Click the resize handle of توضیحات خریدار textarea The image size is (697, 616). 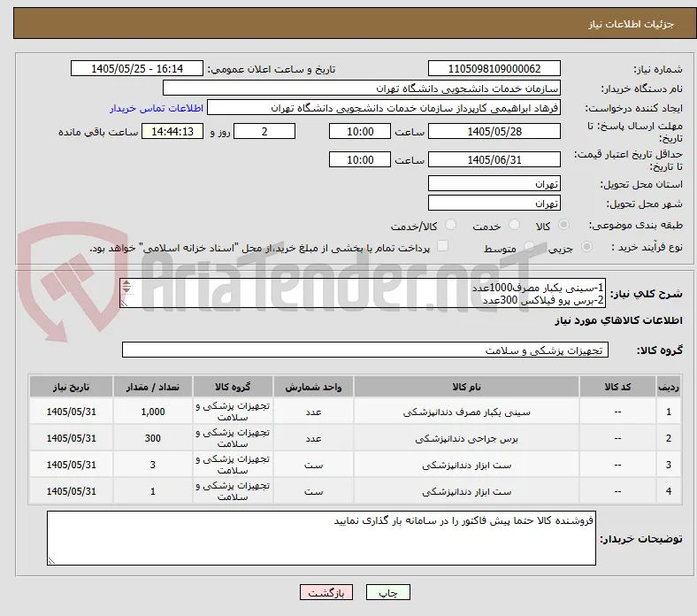pos(51,561)
